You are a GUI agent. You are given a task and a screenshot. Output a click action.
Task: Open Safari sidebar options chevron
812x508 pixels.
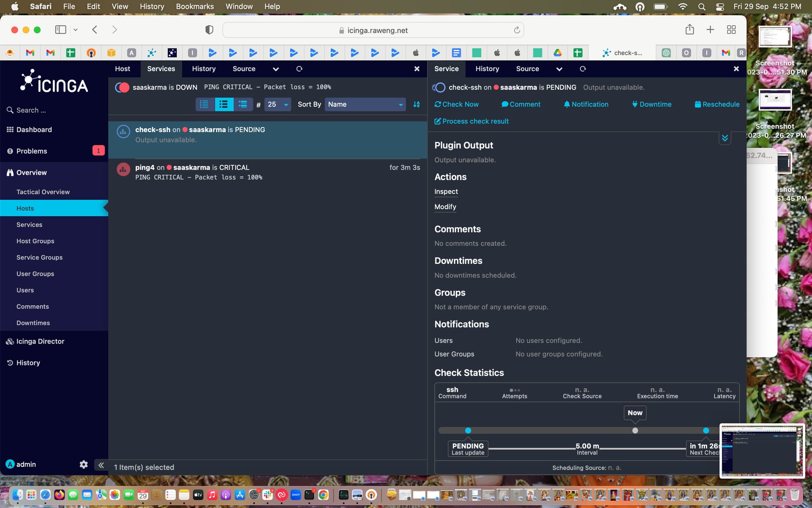click(75, 30)
